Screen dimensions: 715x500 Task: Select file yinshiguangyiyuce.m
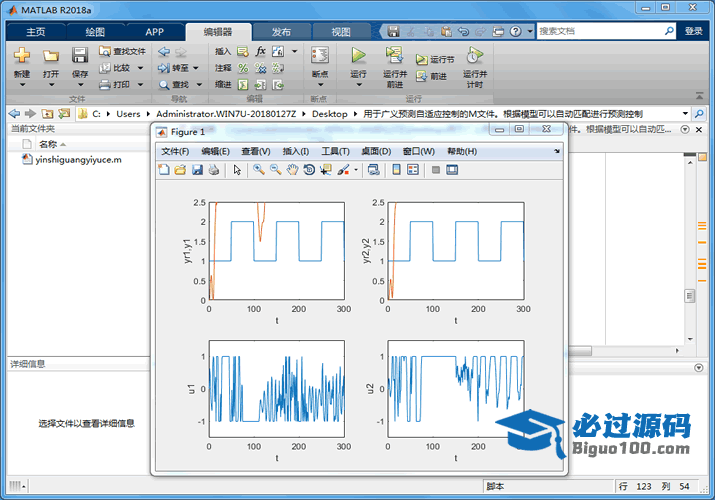(x=78, y=160)
